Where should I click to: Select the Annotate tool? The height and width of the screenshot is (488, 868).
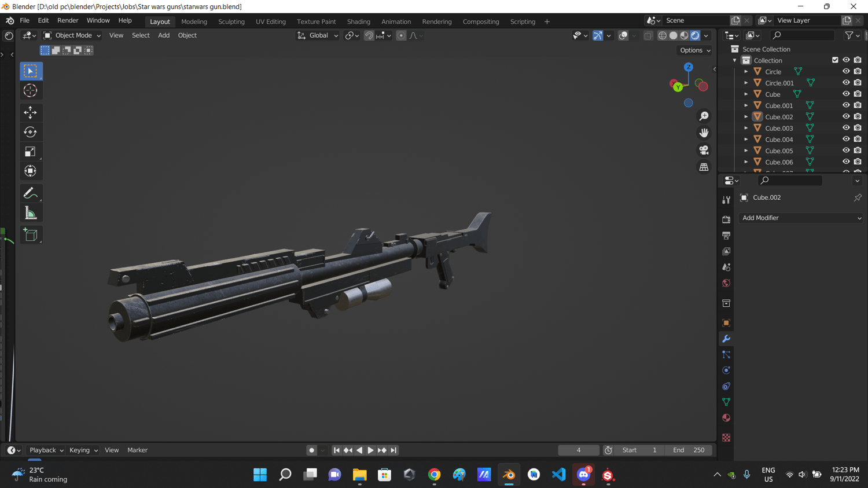pos(30,193)
